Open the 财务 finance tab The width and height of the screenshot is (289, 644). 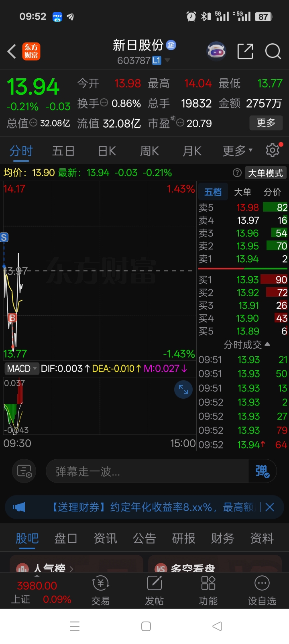pyautogui.click(x=223, y=538)
